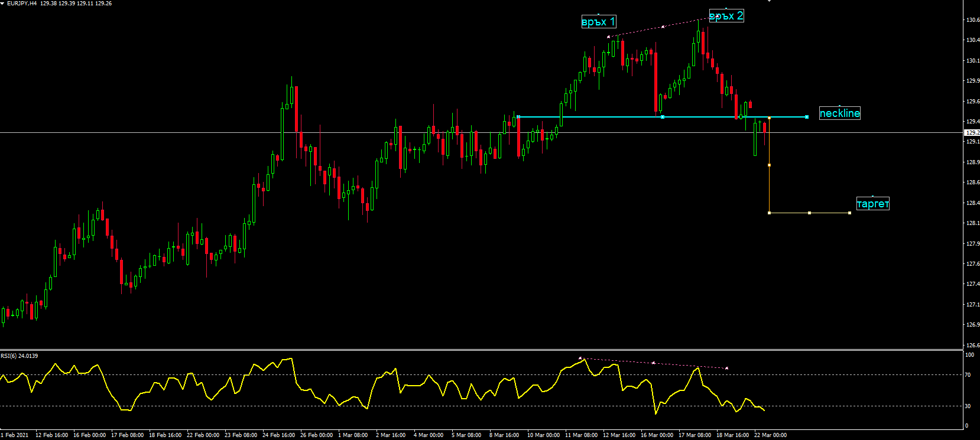Screen dimensions: 980x440
Task: Click the 128.4 price axis label
Action: (x=972, y=203)
